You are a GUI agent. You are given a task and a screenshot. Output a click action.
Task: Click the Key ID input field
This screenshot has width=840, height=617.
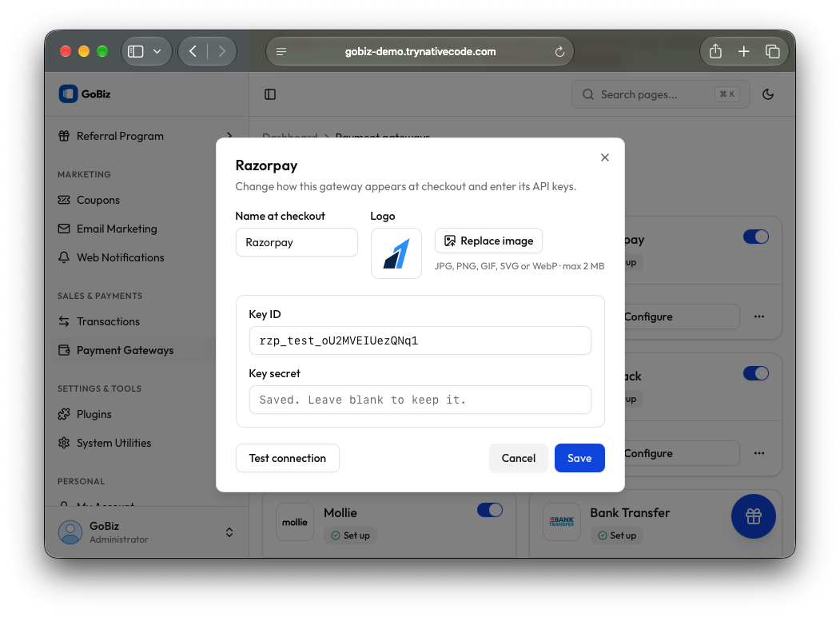coord(420,340)
